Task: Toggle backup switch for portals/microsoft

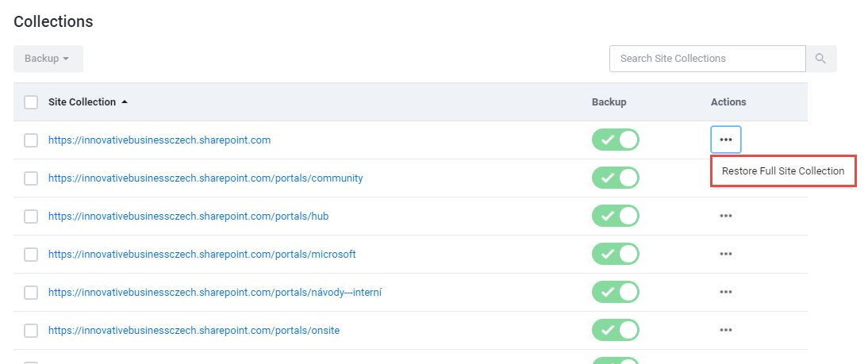Action: point(616,254)
